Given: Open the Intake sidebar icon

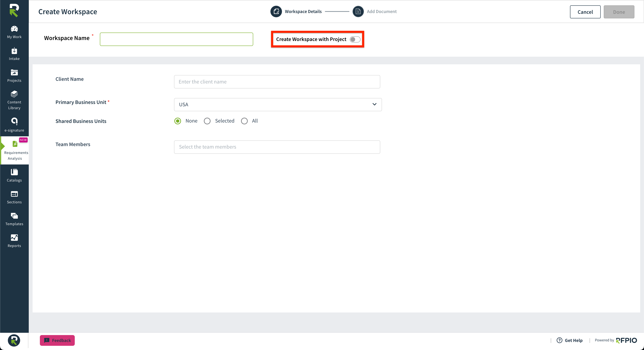Looking at the screenshot, I should click(14, 51).
